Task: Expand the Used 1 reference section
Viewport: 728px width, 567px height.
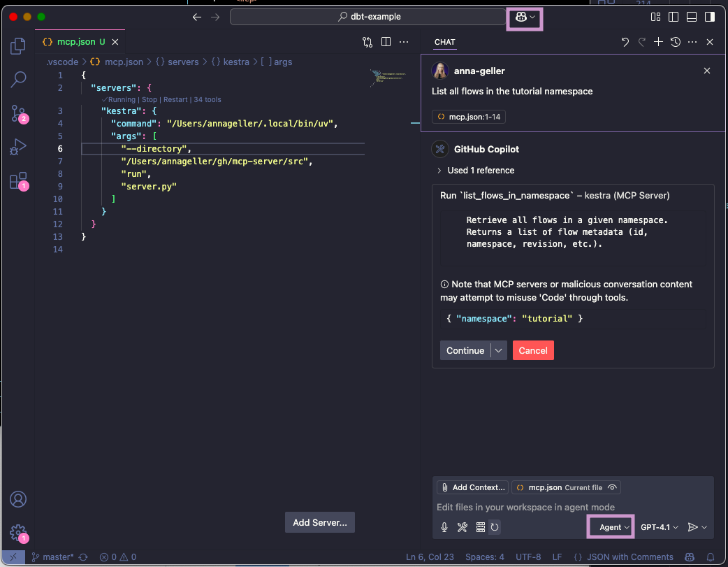Action: (475, 170)
